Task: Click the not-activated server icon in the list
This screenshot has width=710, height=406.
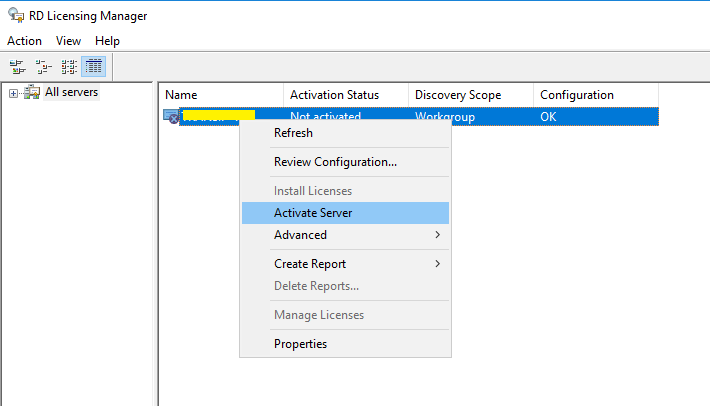Action: coord(171,117)
